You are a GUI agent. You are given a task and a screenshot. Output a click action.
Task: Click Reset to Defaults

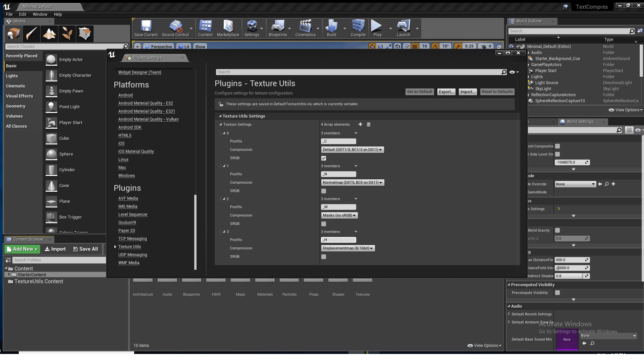[497, 92]
